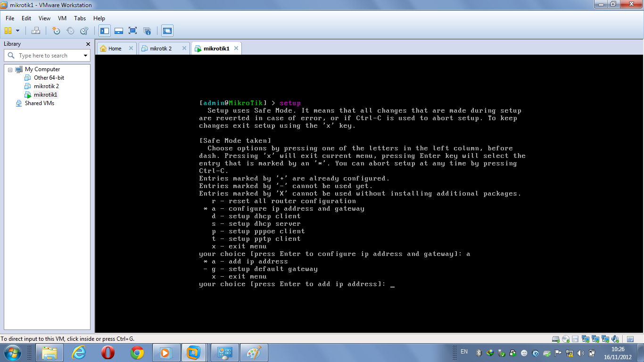
Task: Click the CD/DVD device status icon
Action: pyautogui.click(x=565, y=338)
